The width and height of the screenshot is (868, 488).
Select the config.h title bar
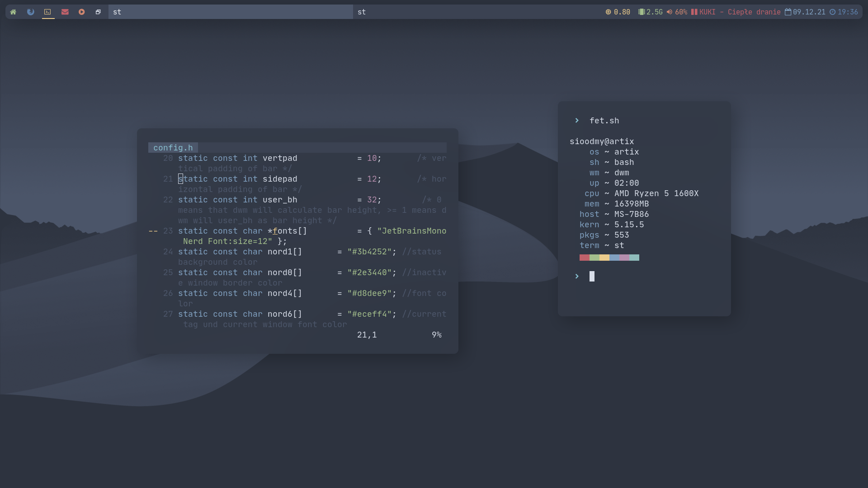[x=173, y=148]
